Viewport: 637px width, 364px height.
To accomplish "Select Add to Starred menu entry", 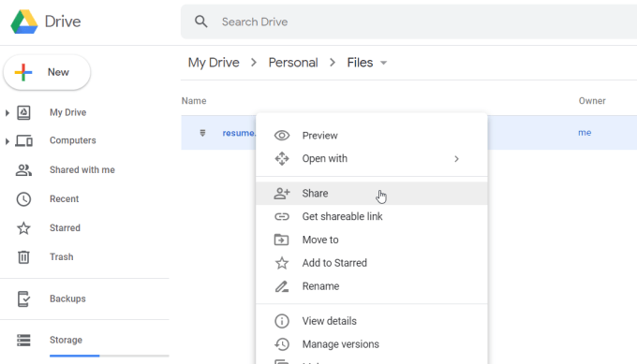I will (x=372, y=263).
